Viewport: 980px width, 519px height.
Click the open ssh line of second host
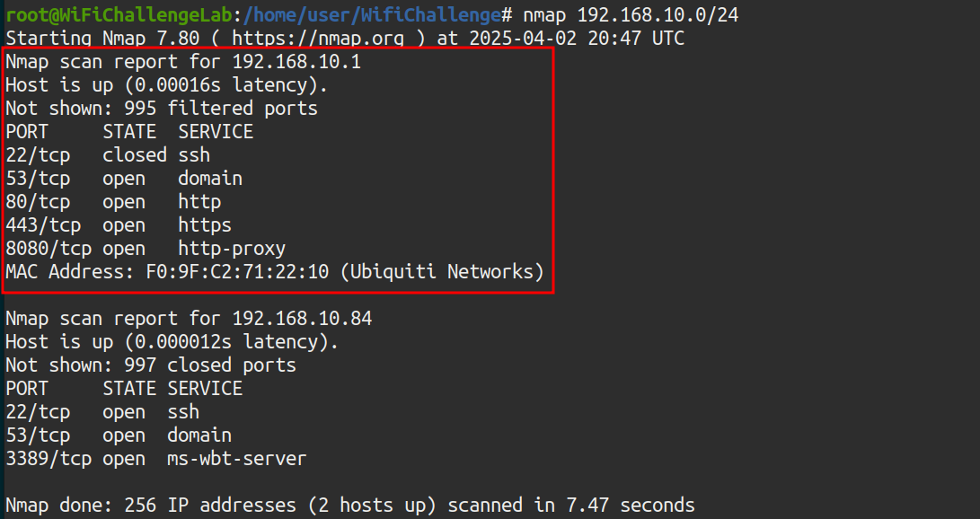[x=102, y=412]
